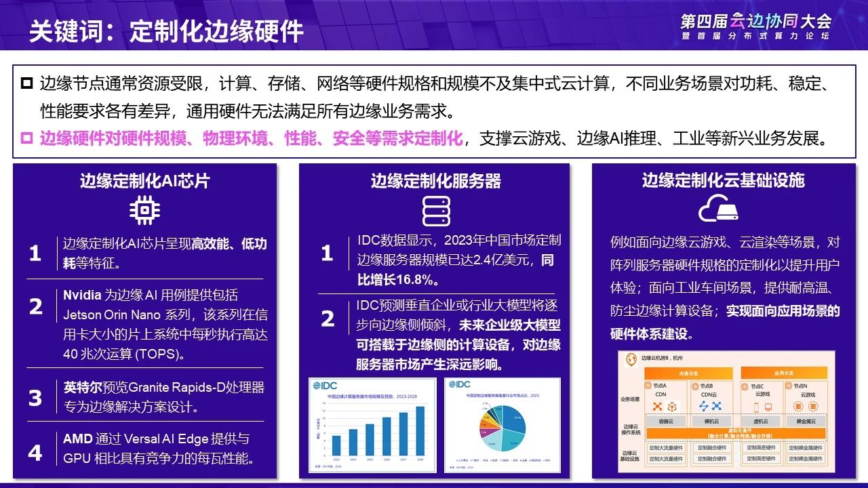Click the heading 边缘定制化服务器
Image resolution: width=868 pixels, height=488 pixels.
[x=435, y=181]
